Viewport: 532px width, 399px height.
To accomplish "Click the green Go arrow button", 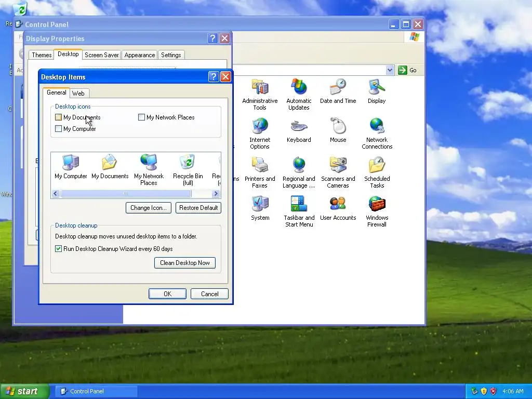I will tap(403, 70).
